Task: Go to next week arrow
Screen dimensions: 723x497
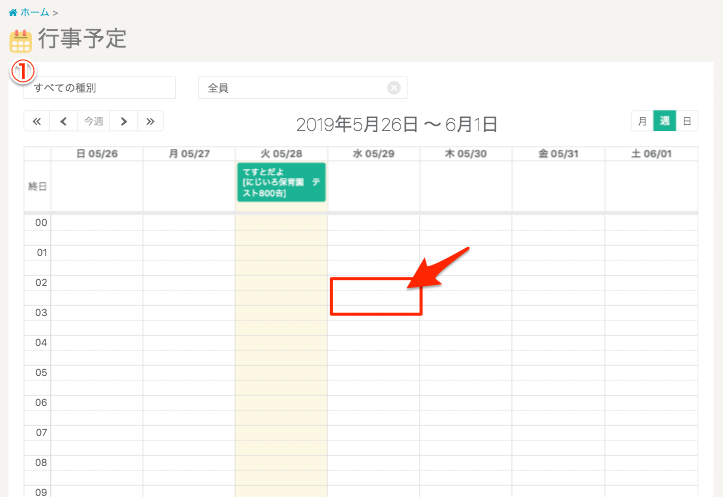Action: tap(123, 121)
